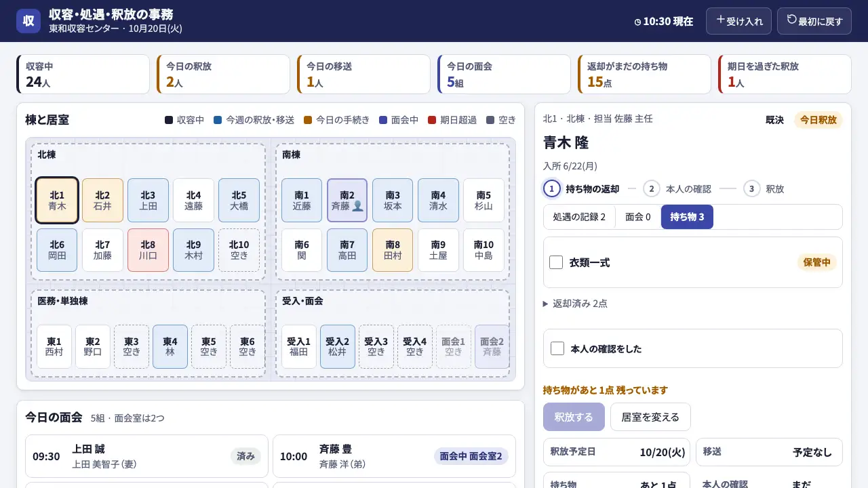Select room 南2 斉藤

click(x=347, y=200)
